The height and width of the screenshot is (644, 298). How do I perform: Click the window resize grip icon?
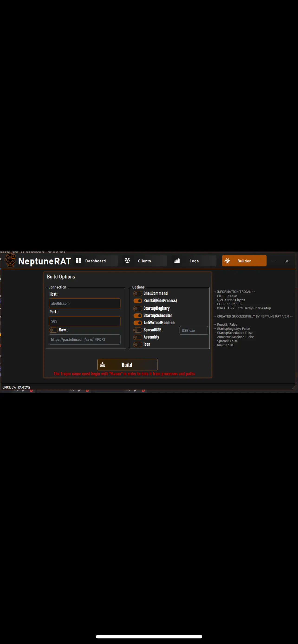(x=294, y=388)
